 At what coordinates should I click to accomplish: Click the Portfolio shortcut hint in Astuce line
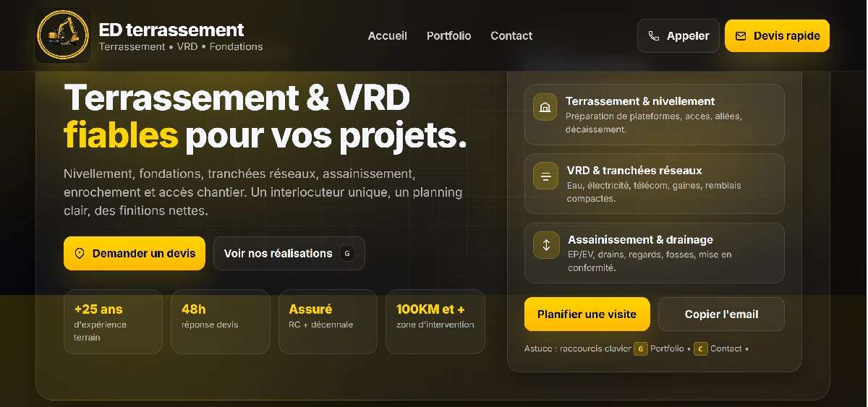(x=667, y=349)
